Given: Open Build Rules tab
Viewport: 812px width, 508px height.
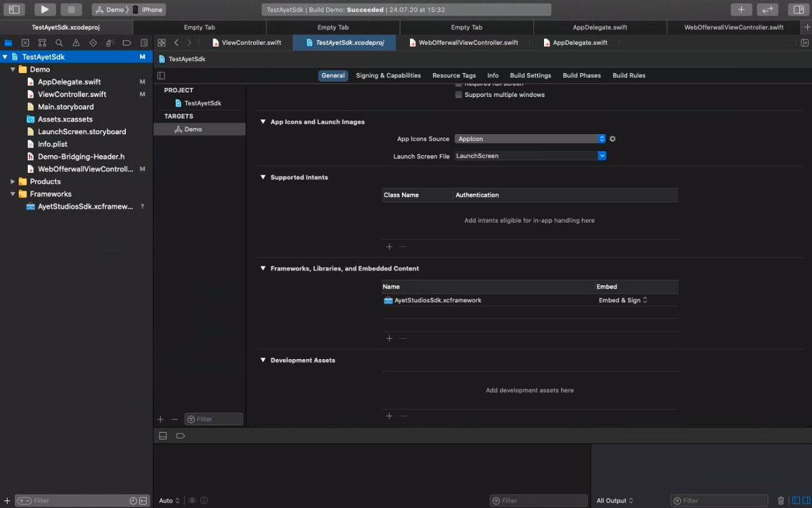Looking at the screenshot, I should pos(629,75).
